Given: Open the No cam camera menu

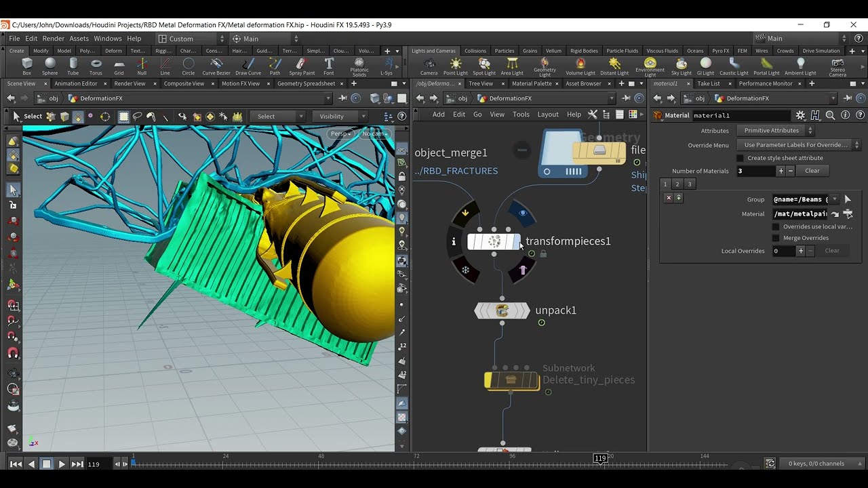Looking at the screenshot, I should coord(374,134).
